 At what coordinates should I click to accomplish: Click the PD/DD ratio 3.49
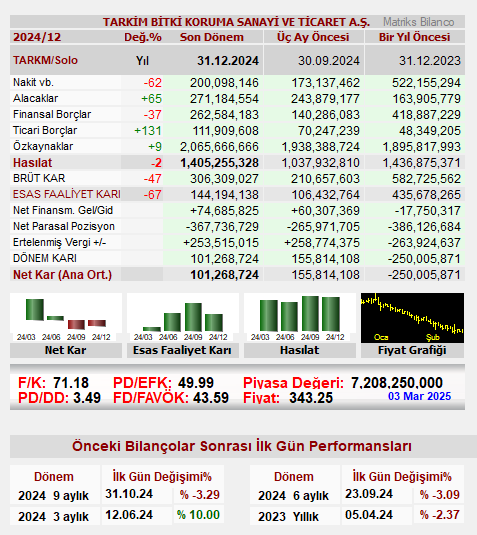(87, 398)
